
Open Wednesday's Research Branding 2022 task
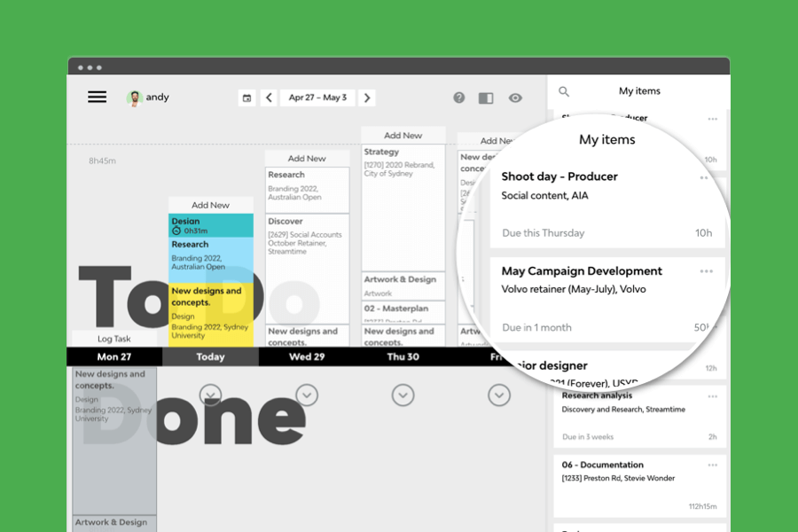point(308,190)
